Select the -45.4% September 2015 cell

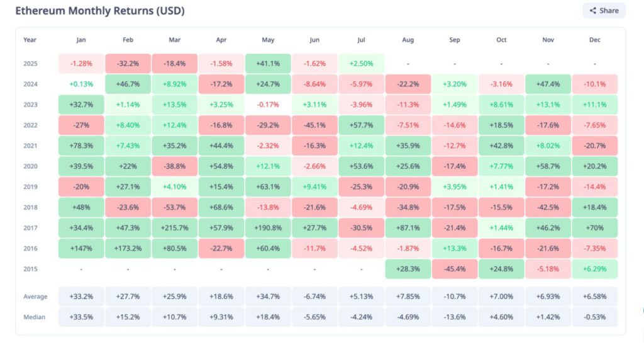coord(455,270)
